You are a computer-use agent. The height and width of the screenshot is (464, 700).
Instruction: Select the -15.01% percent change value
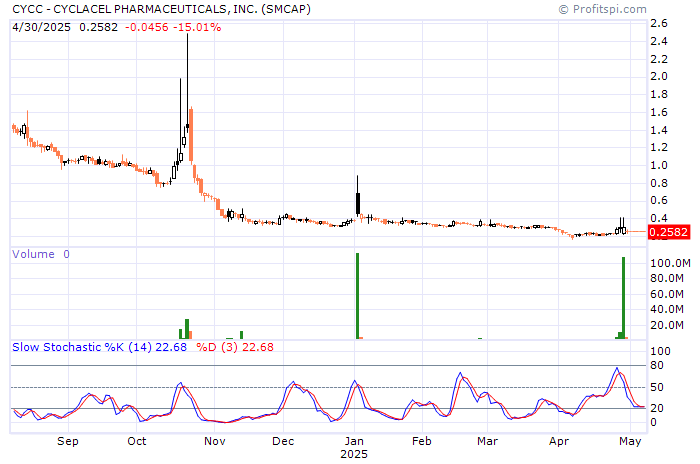coord(197,27)
